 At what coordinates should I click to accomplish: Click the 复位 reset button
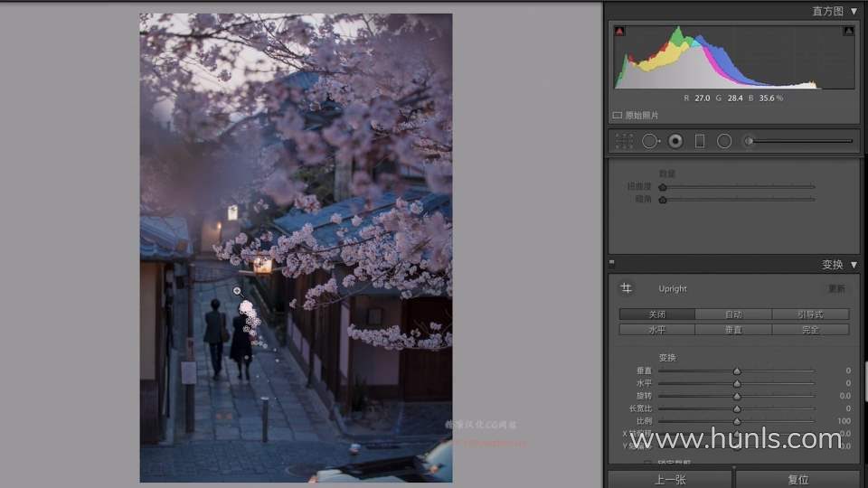pyautogui.click(x=797, y=480)
